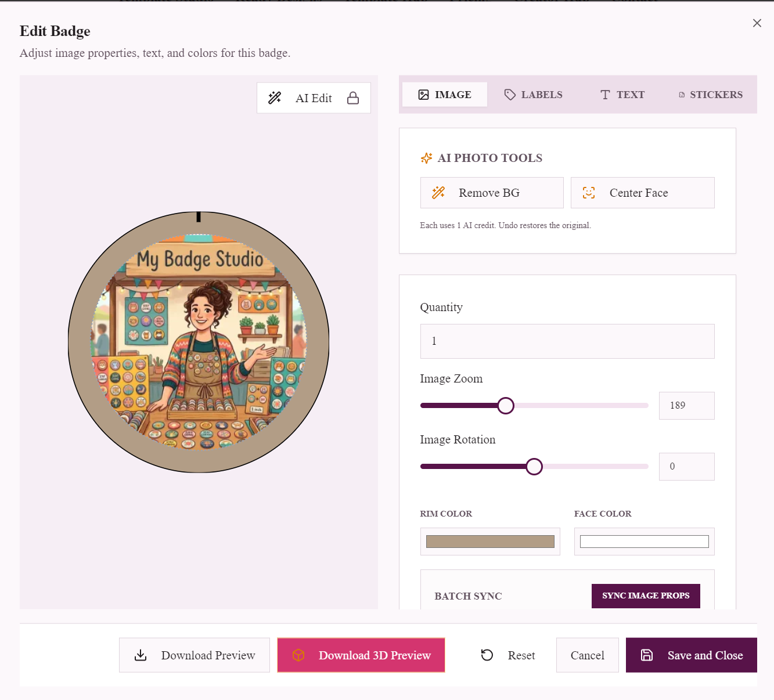
Task: Click the T icon on the TEXT tab
Action: 605,95
